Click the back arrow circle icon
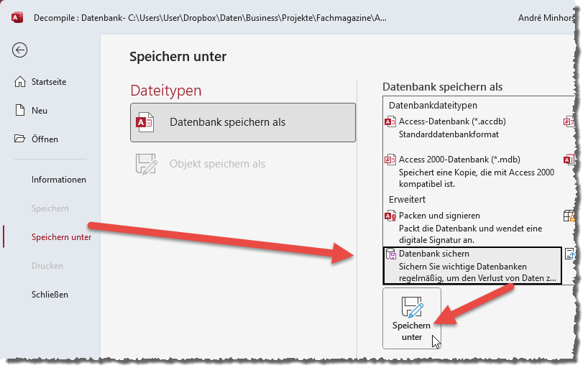588x373 pixels. [x=19, y=50]
